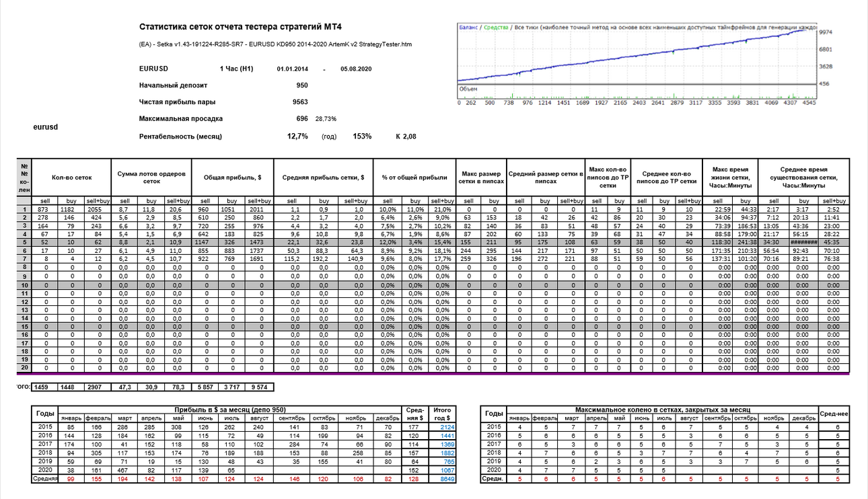
Task: Select the "Средний размер сетки в пипсах" header
Action: pos(545,178)
